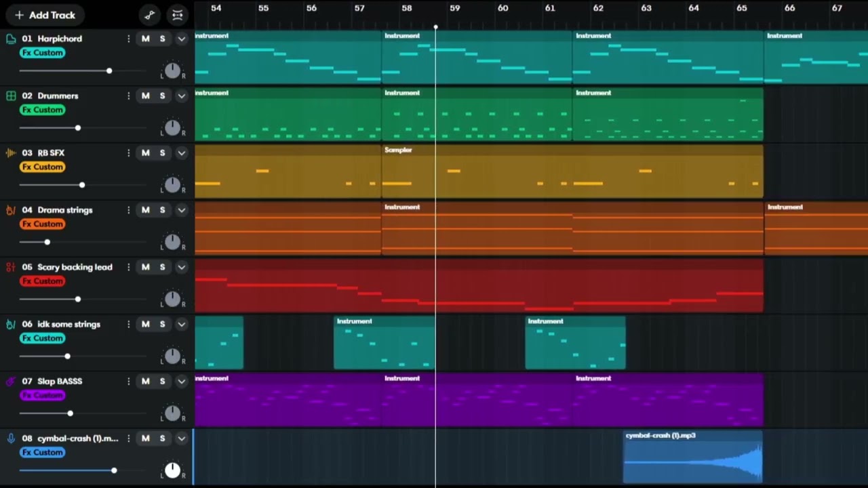Screen dimensions: 868x488
Task: Click the Slap BASSS guitar icon
Action: (x=11, y=382)
